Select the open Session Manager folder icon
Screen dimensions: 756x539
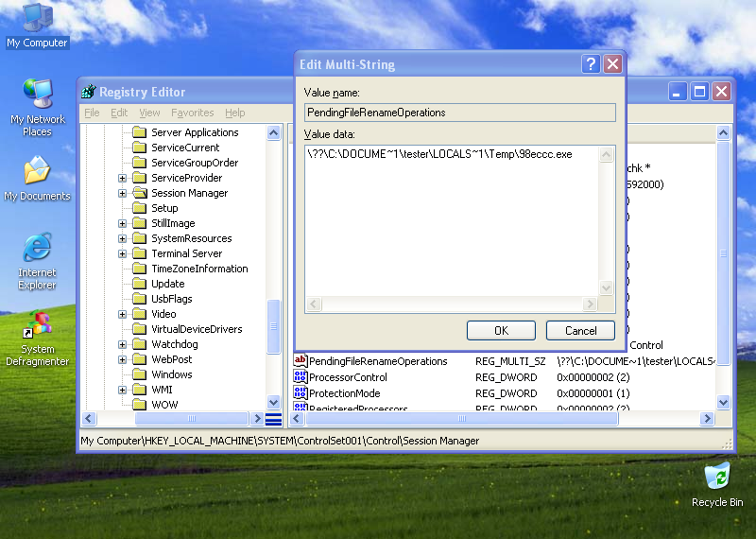tap(140, 193)
